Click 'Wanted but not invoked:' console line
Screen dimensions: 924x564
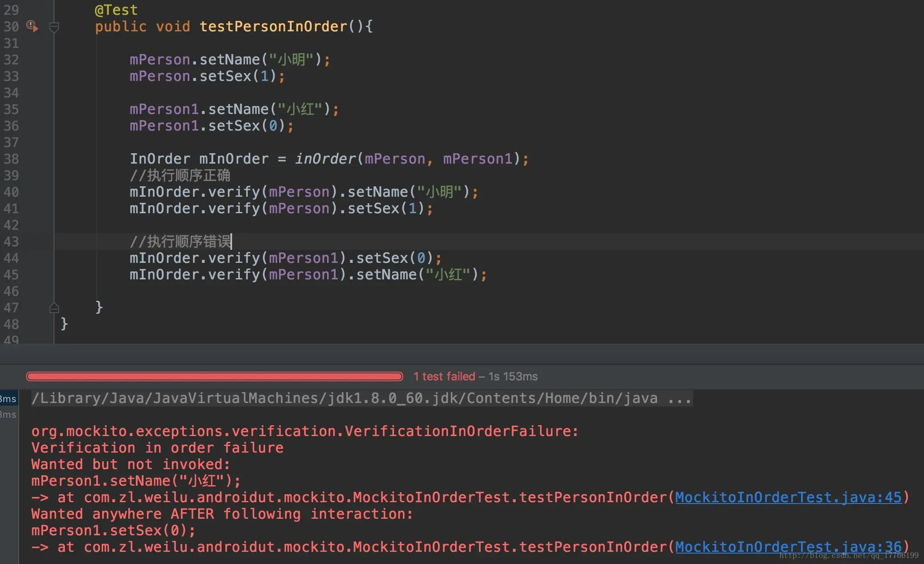(x=131, y=464)
